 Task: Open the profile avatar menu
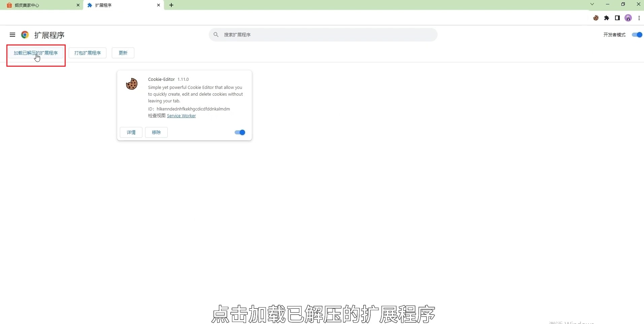click(x=628, y=18)
